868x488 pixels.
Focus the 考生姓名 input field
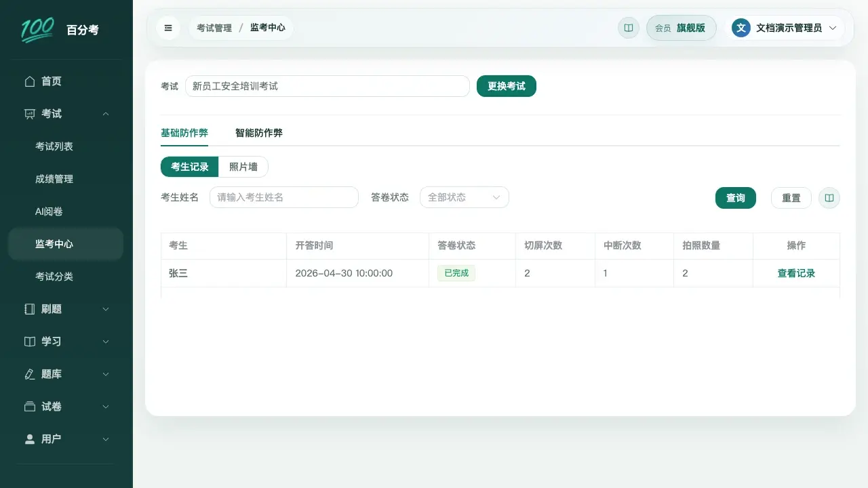(x=284, y=197)
